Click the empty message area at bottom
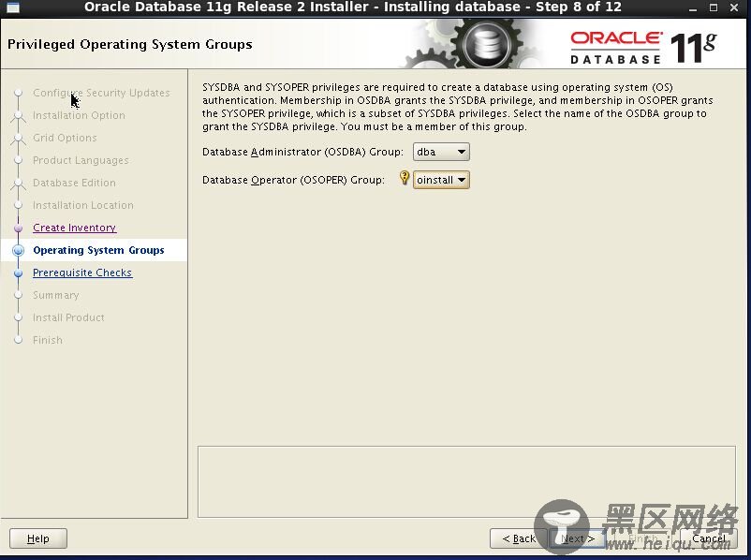The width and height of the screenshot is (751, 560). [466, 482]
